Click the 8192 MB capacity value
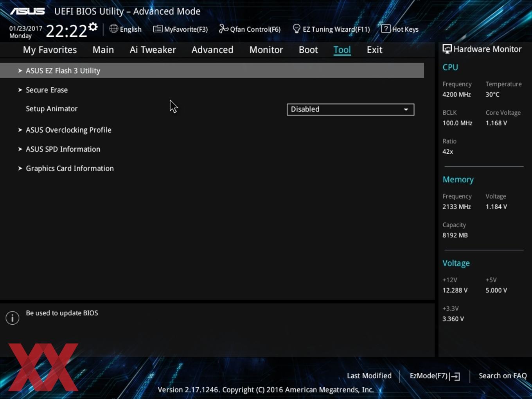 455,235
